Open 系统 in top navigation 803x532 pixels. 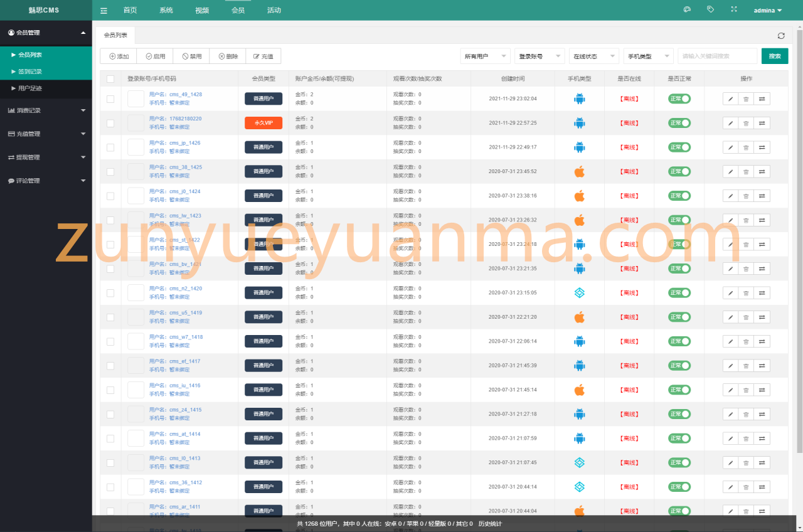point(166,10)
